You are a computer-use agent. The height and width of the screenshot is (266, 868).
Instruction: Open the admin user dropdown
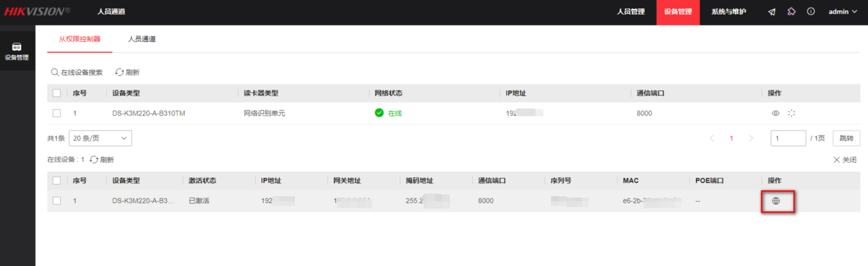842,12
